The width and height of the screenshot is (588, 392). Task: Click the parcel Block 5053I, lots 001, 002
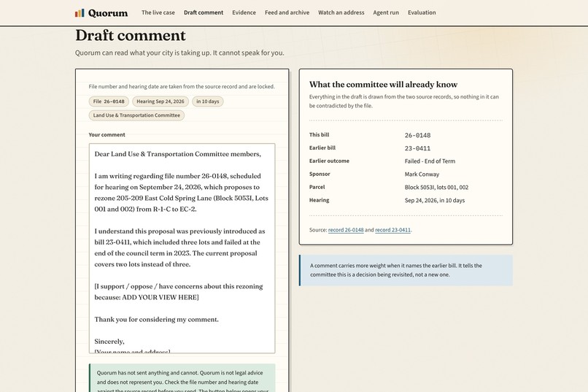436,187
